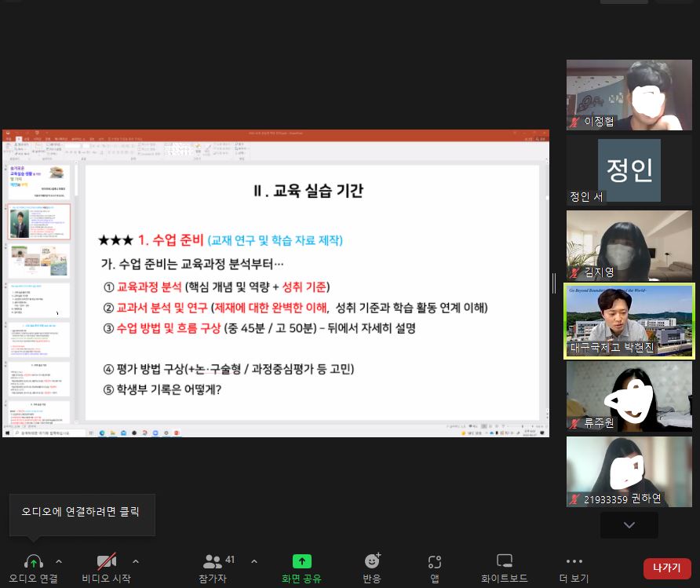Click the headphone audio connect icon
This screenshot has width=700, height=588.
coord(33,561)
